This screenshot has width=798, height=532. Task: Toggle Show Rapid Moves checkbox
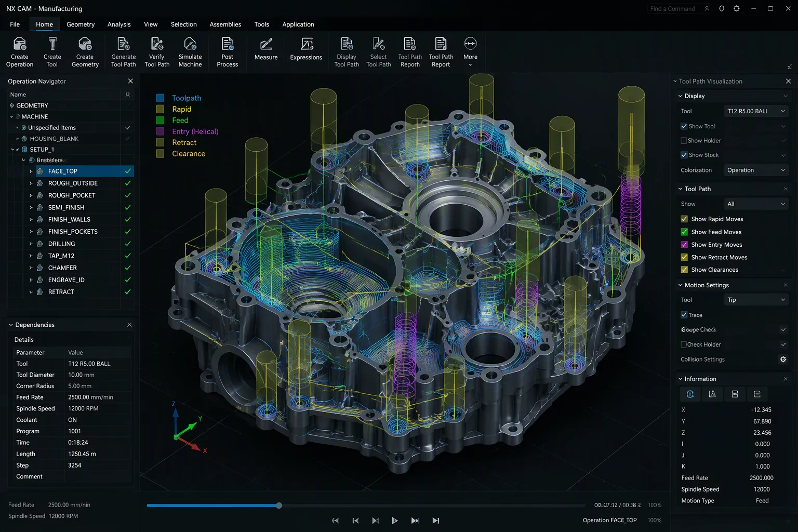[x=684, y=219]
